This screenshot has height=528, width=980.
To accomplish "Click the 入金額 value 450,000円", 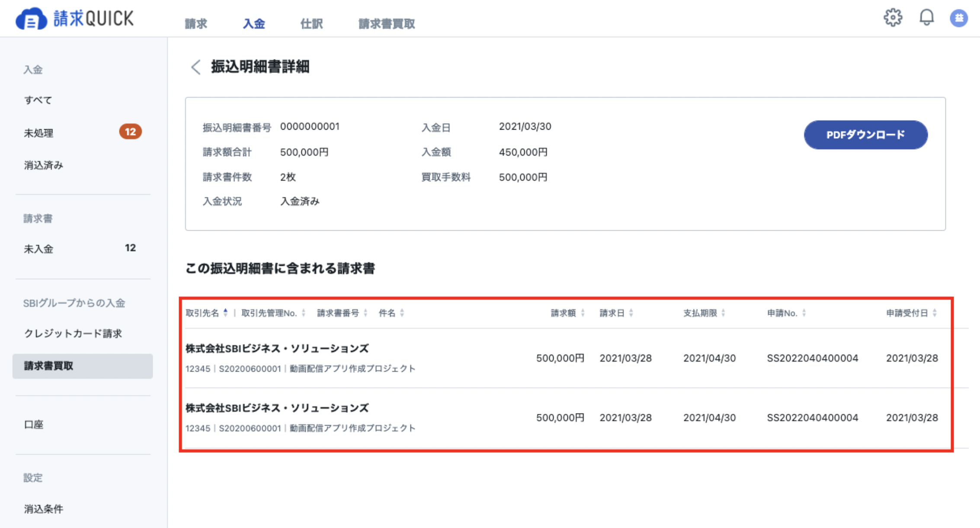I will tap(523, 152).
